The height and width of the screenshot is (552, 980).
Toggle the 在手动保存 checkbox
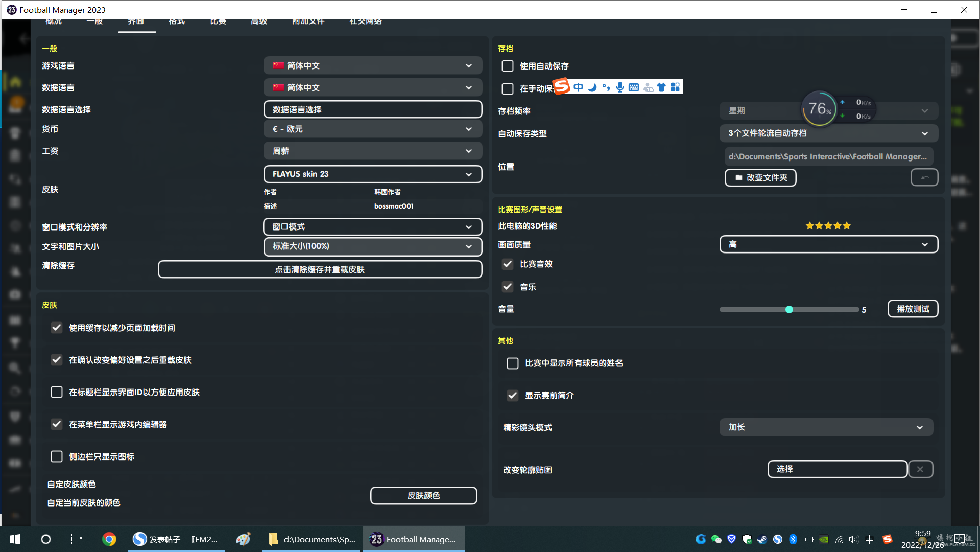[x=508, y=88]
